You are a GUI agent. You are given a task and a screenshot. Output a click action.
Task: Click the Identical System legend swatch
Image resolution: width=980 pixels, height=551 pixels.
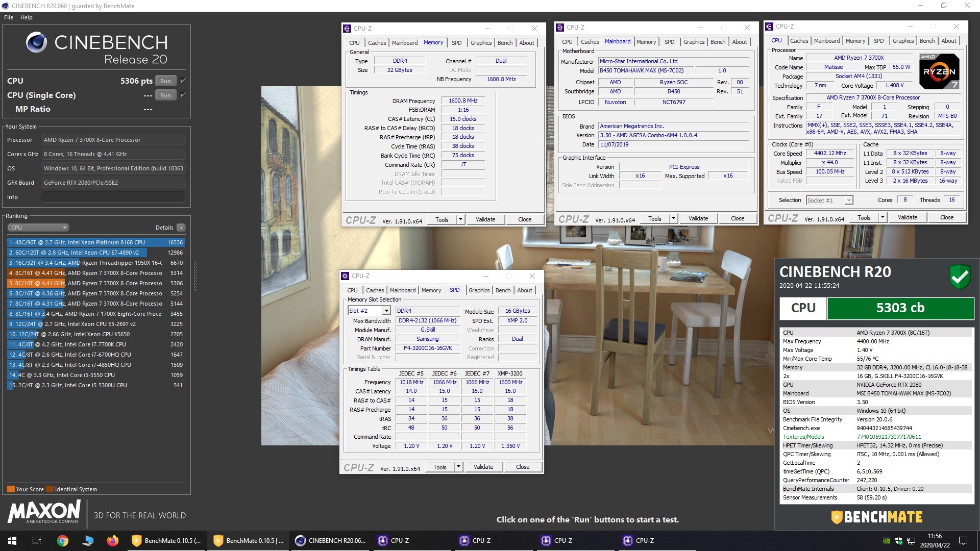point(50,489)
